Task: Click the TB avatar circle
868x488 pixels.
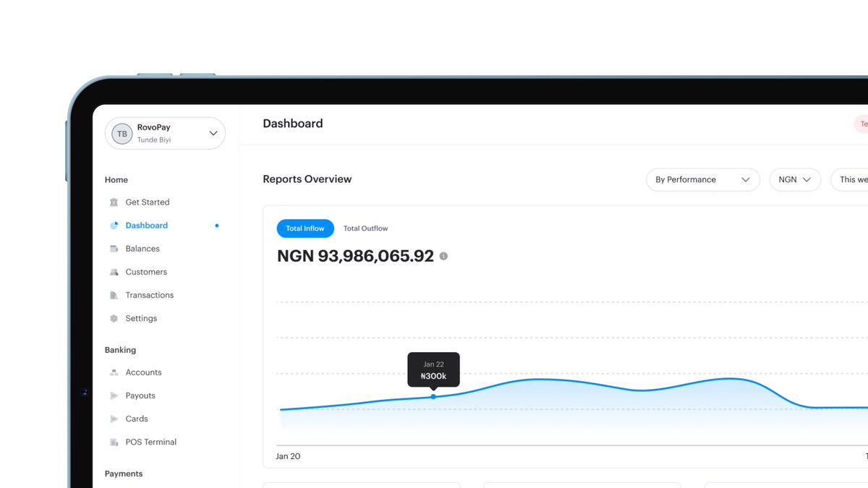Action: [122, 134]
